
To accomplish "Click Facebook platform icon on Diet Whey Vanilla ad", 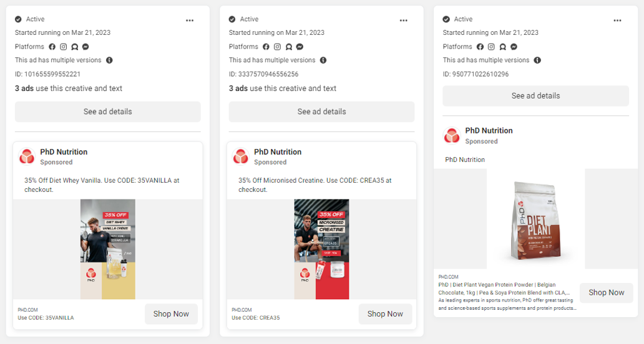I will point(52,47).
